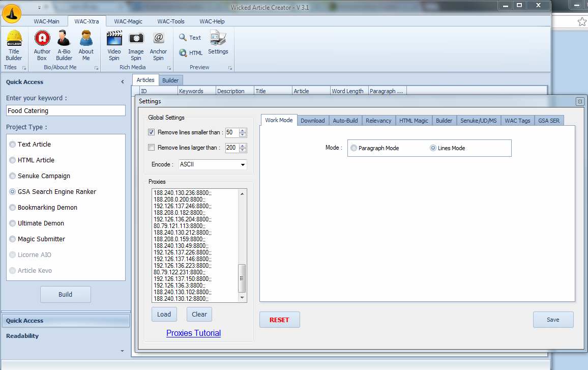Click the proxies list scroll down arrow
The image size is (588, 370).
(242, 298)
